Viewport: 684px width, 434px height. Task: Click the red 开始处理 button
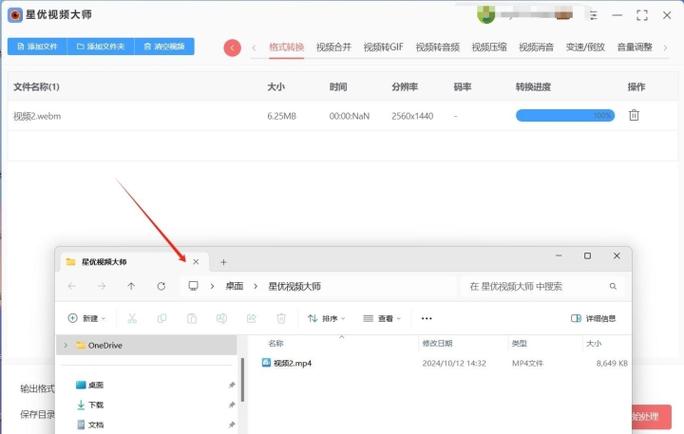(651, 416)
